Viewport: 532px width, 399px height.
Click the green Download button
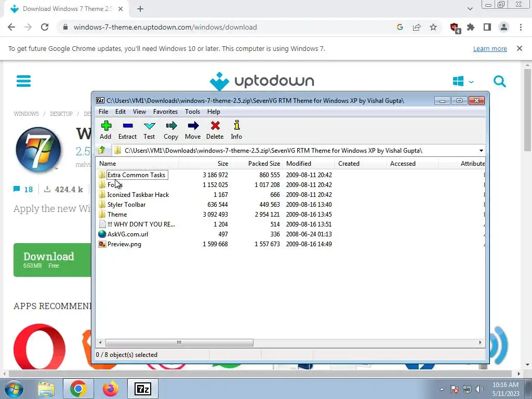pyautogui.click(x=52, y=260)
